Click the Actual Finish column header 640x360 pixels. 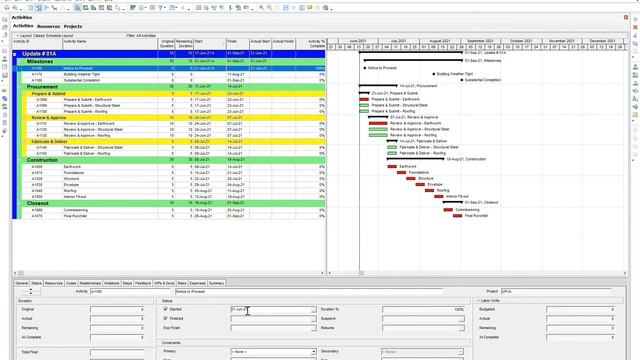[283, 44]
